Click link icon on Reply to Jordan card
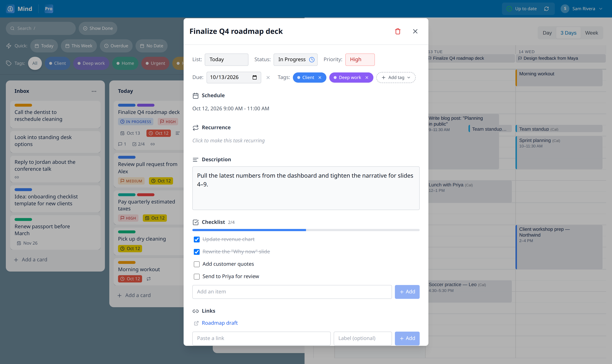Image resolution: width=612 pixels, height=364 pixels. point(17,177)
